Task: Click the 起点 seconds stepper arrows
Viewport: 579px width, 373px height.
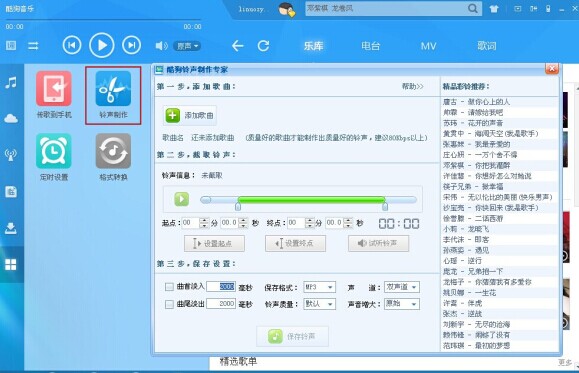Action: point(243,223)
